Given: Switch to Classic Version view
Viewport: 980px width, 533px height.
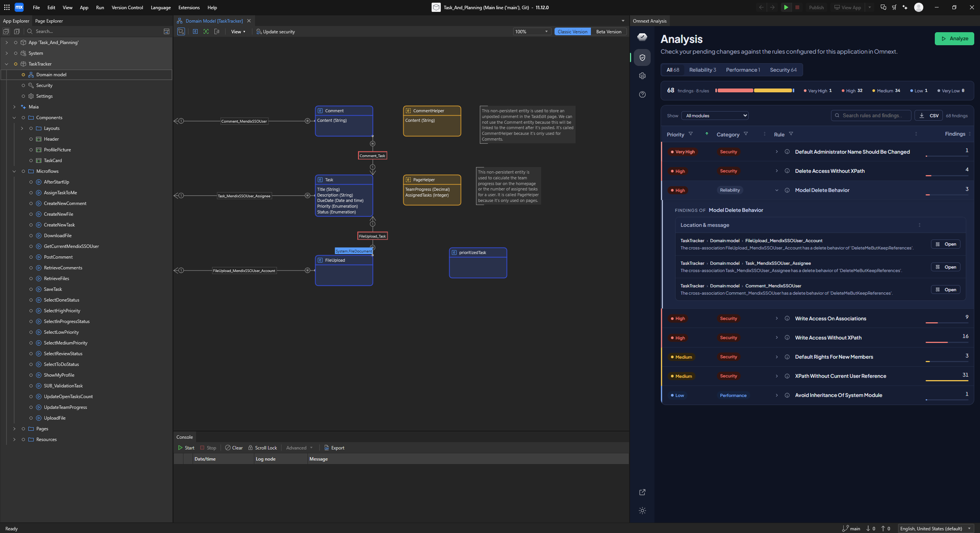Looking at the screenshot, I should [573, 32].
